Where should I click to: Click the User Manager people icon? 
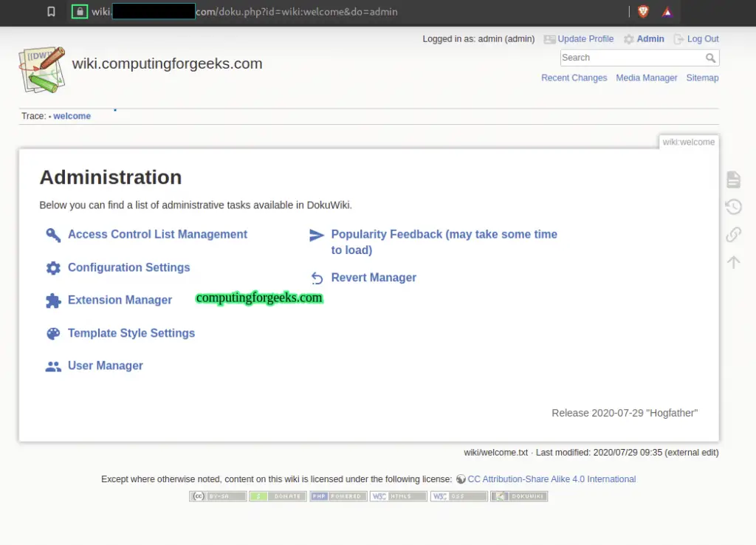coord(53,366)
